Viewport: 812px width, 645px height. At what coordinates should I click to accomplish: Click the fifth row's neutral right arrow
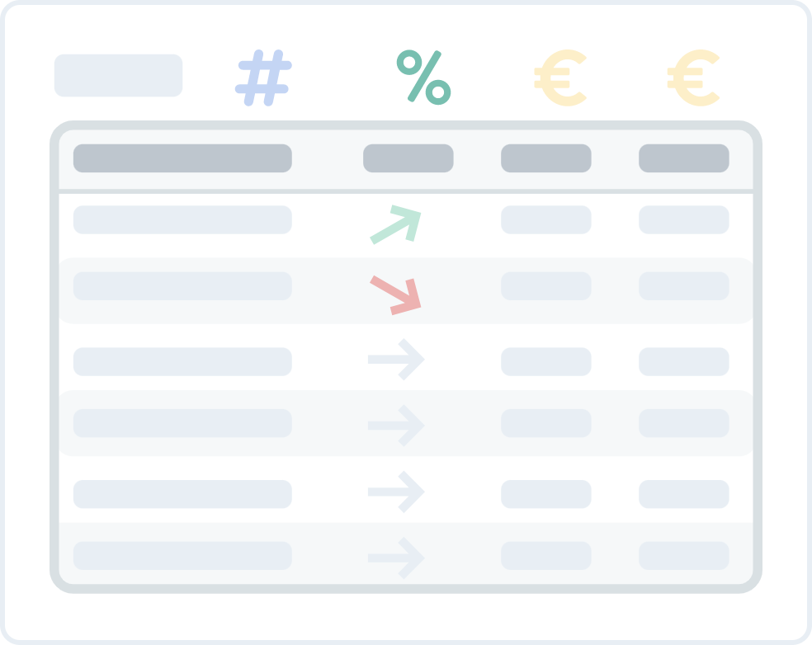(x=396, y=492)
